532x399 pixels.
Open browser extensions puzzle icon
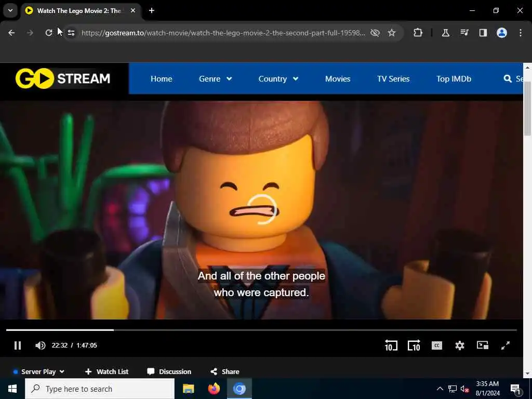pos(418,33)
